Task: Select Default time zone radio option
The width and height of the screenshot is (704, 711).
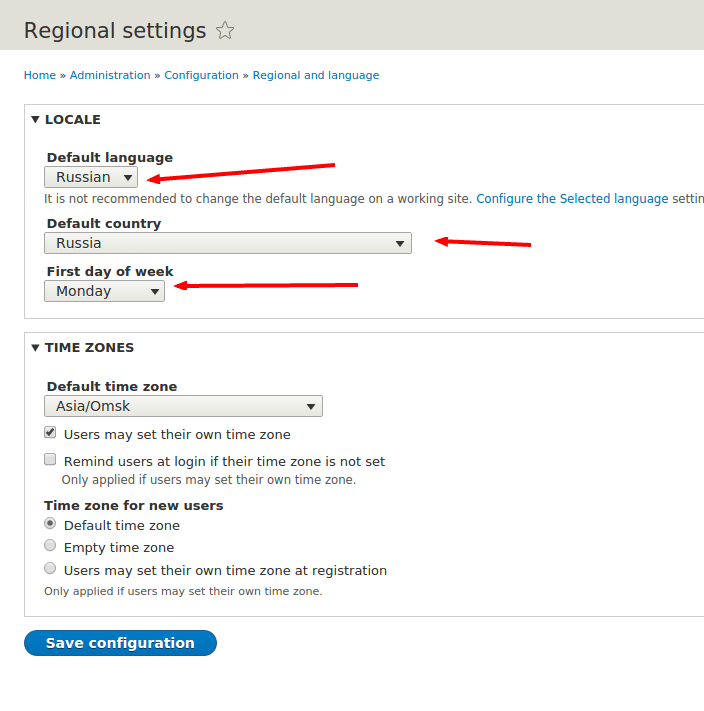Action: [50, 524]
